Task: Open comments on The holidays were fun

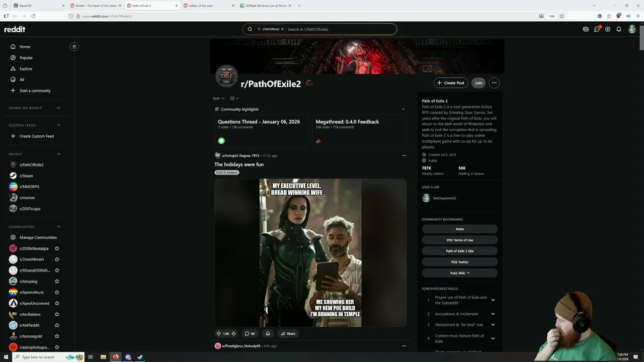Action: (x=250, y=333)
